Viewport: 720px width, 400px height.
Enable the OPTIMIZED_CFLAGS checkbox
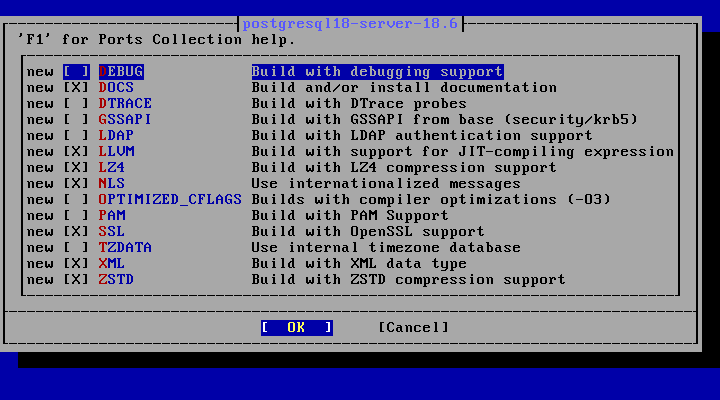(x=76, y=200)
